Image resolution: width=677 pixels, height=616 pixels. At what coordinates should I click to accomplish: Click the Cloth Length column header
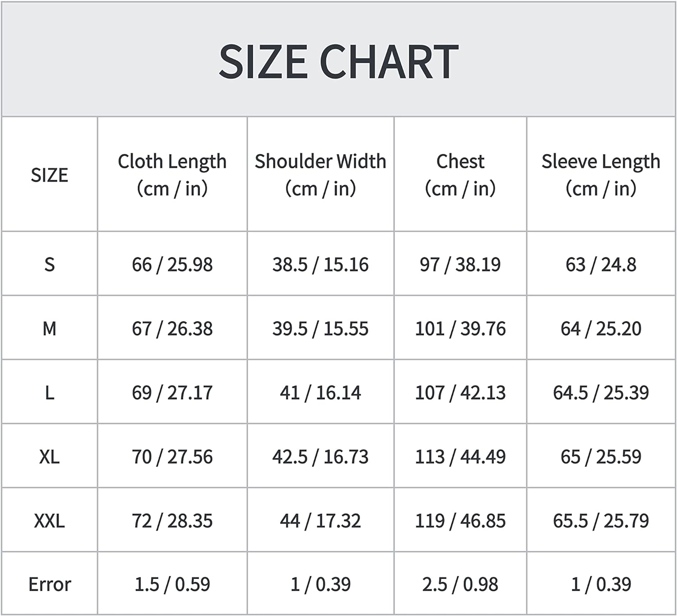(172, 175)
